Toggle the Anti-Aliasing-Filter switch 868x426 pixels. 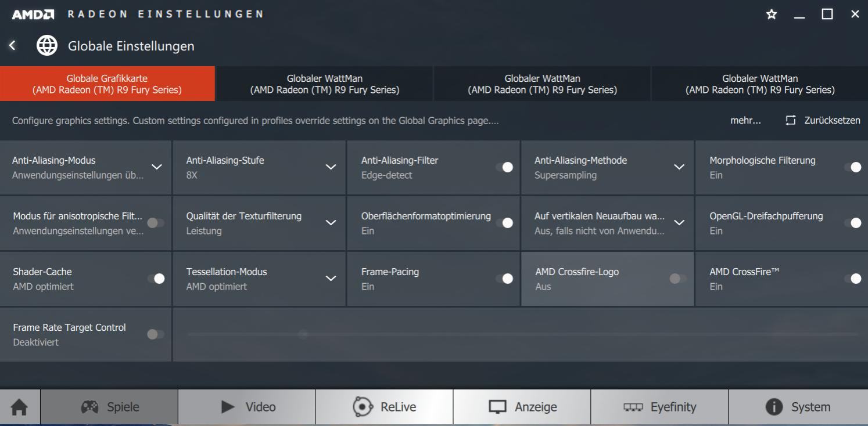coord(504,167)
